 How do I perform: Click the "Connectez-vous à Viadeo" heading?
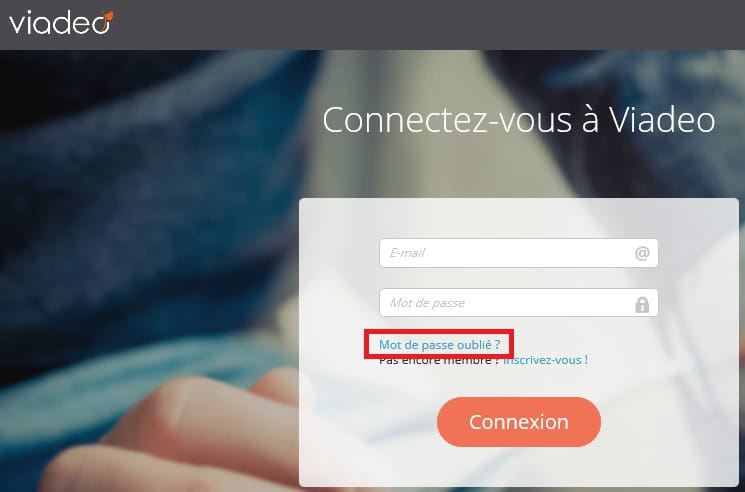[x=519, y=120]
